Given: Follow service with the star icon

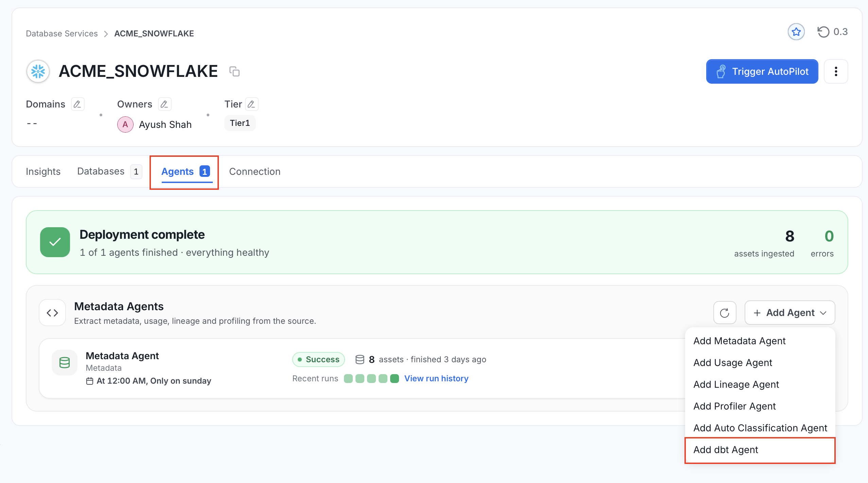Looking at the screenshot, I should pos(796,32).
